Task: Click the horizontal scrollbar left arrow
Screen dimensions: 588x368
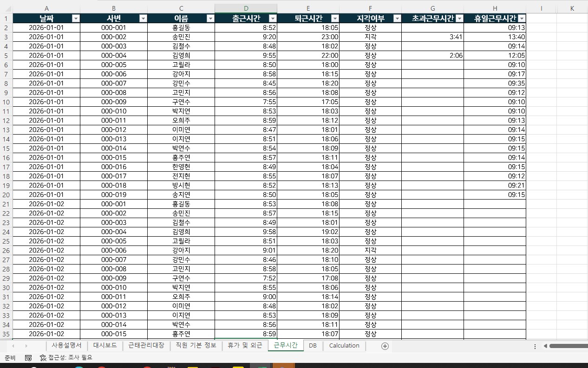Action: (x=545, y=346)
